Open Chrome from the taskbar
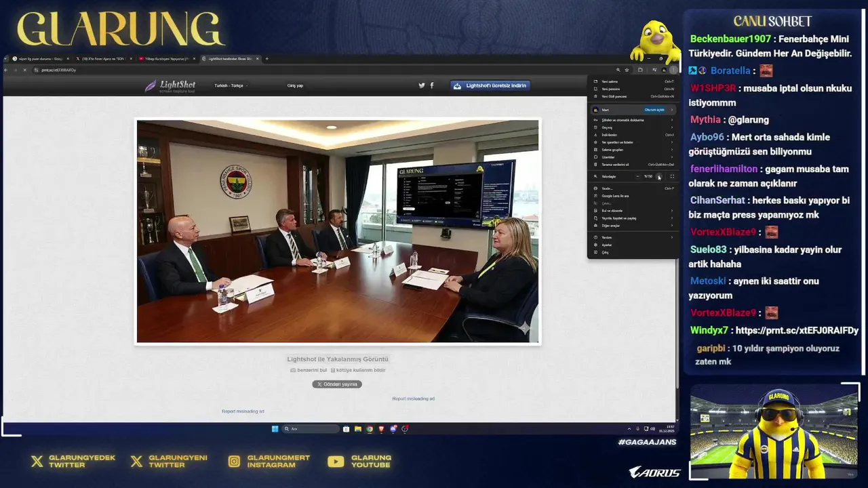The height and width of the screenshot is (488, 868). tap(370, 429)
